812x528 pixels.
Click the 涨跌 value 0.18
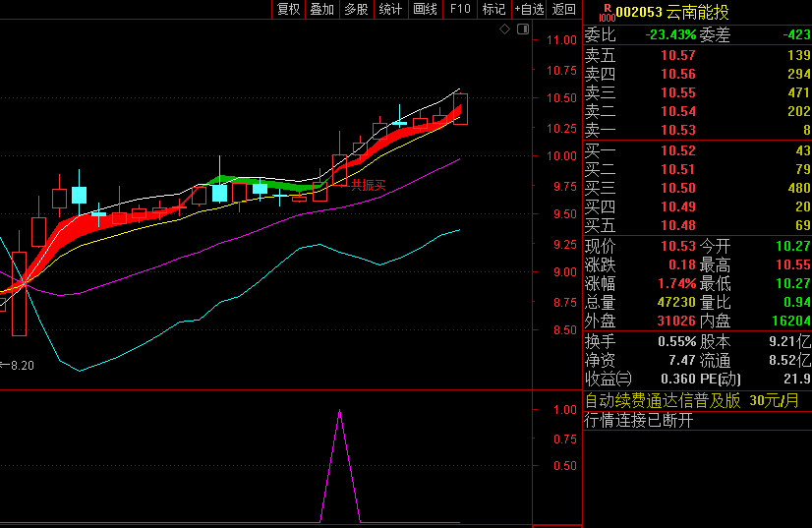tap(682, 264)
